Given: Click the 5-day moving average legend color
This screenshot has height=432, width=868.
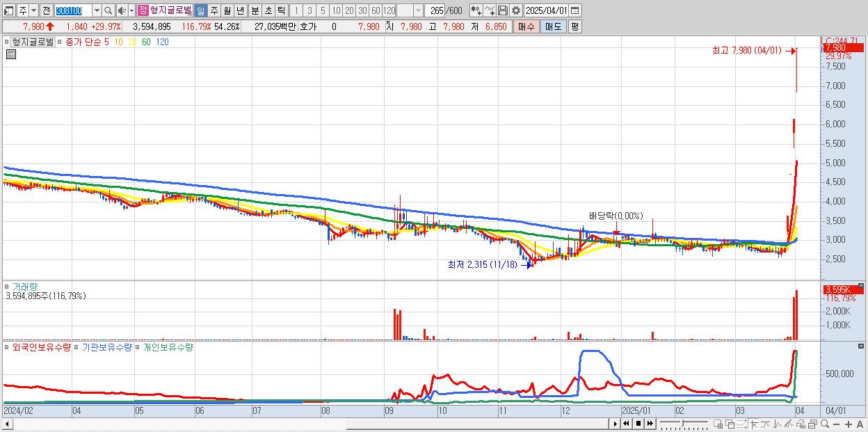Looking at the screenshot, I should [x=106, y=42].
